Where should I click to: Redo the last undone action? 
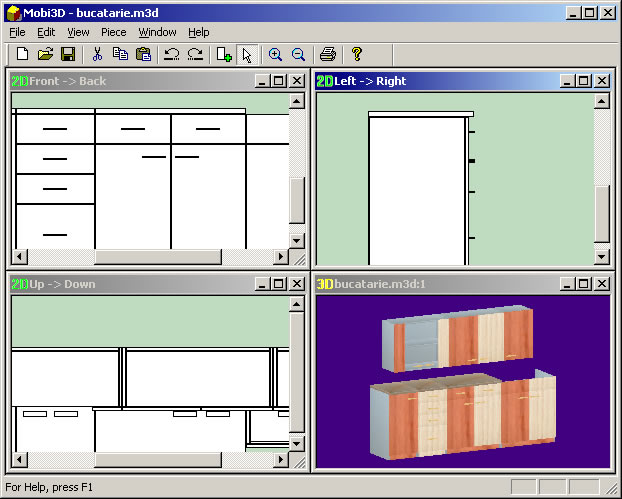coord(195,54)
